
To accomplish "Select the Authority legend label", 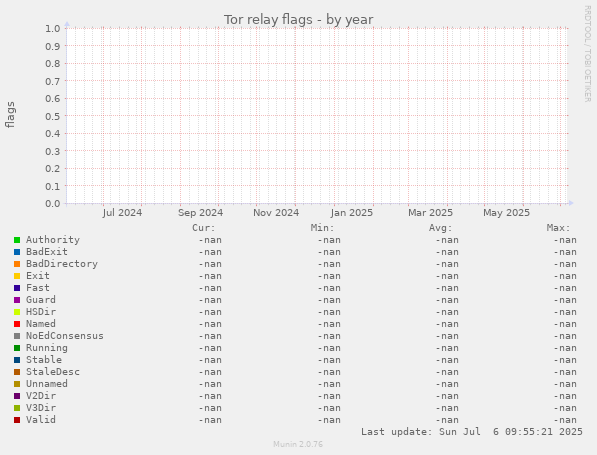I will pyautogui.click(x=53, y=240).
